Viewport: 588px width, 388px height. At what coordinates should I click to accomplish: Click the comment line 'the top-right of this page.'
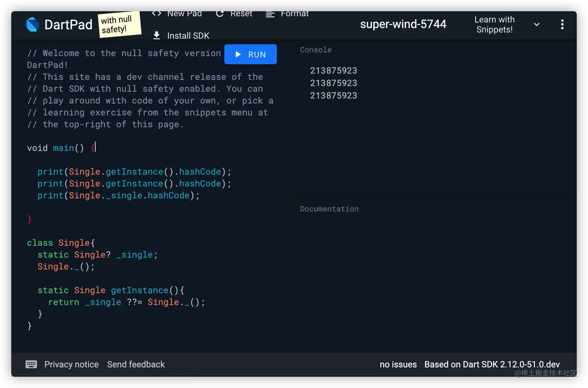coord(105,124)
